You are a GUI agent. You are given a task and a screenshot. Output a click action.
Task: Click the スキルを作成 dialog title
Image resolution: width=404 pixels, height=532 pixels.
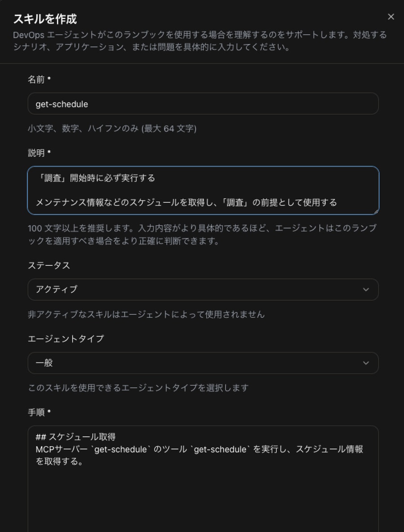pos(45,19)
